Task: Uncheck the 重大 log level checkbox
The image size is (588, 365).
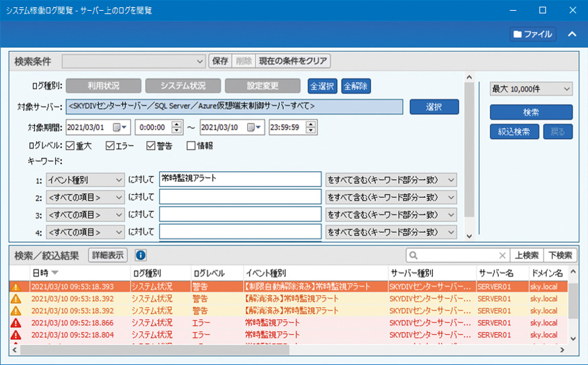Action: point(70,145)
